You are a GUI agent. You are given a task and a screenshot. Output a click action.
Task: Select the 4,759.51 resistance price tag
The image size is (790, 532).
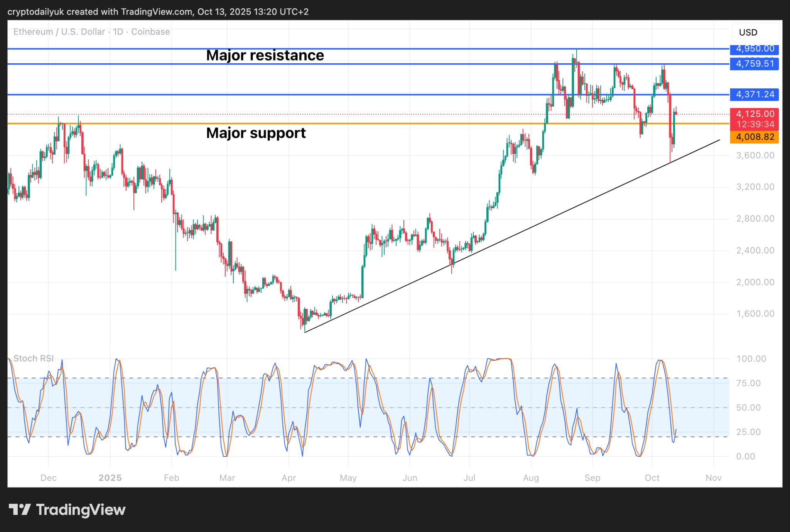(x=754, y=64)
